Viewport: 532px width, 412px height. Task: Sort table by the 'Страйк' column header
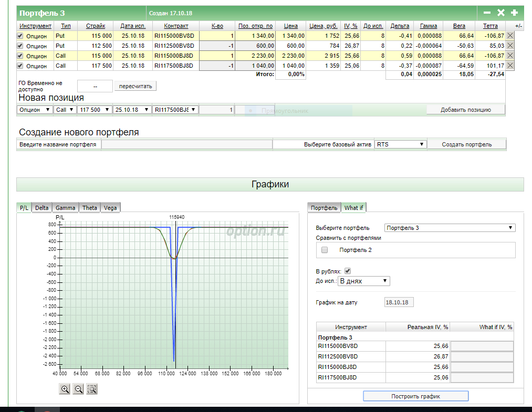point(96,26)
